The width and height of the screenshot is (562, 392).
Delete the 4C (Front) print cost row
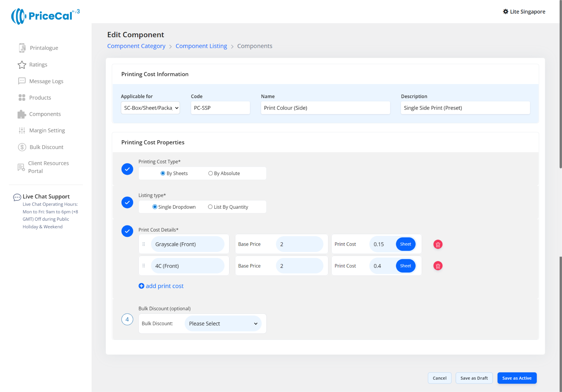click(x=438, y=266)
